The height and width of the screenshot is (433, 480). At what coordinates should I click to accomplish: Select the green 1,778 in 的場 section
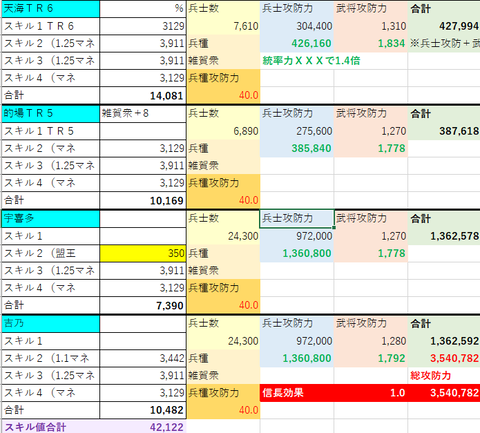coord(370,149)
